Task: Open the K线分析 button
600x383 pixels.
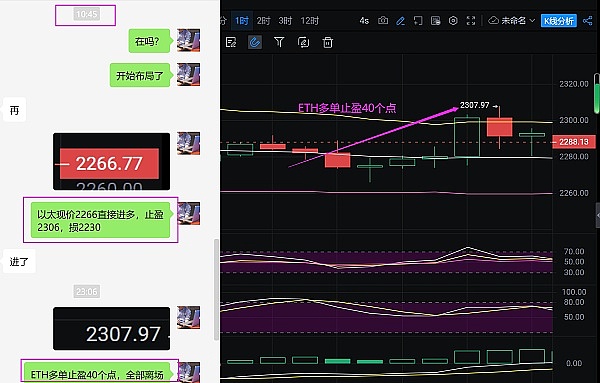Action: 559,21
